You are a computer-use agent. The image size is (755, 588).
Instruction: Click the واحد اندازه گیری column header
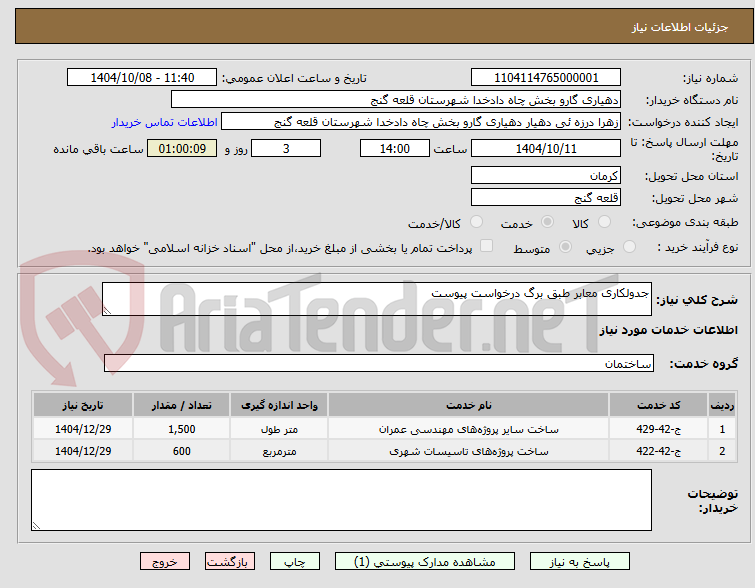(x=279, y=405)
